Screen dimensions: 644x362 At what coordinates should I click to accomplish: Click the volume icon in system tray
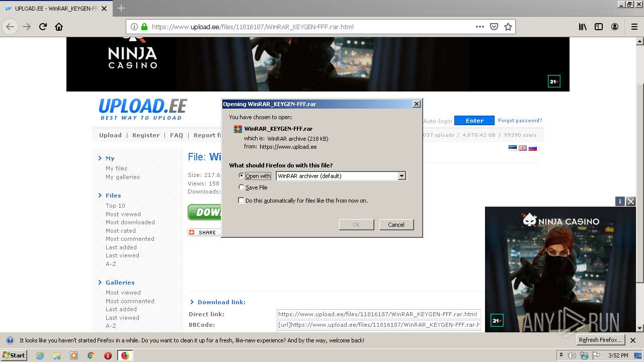[x=572, y=355]
